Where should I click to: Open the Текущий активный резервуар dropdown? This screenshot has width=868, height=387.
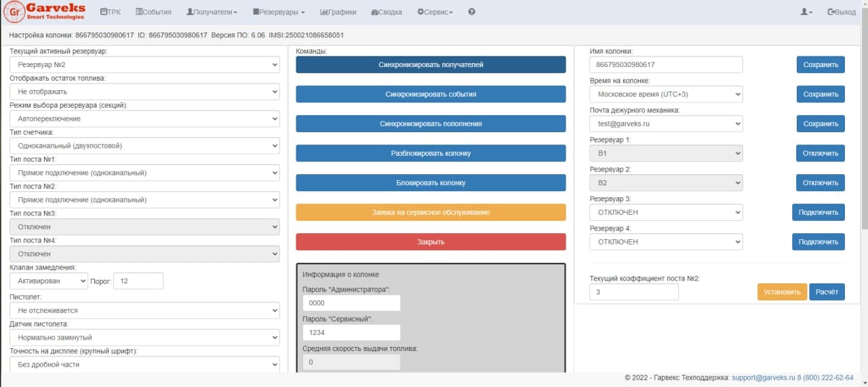point(144,64)
